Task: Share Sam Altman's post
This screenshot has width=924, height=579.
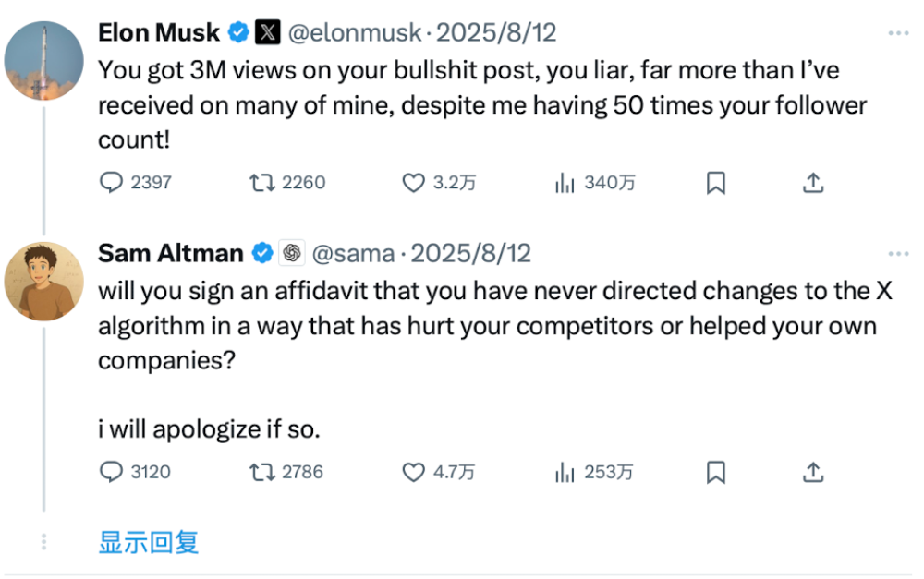Action: pyautogui.click(x=813, y=472)
